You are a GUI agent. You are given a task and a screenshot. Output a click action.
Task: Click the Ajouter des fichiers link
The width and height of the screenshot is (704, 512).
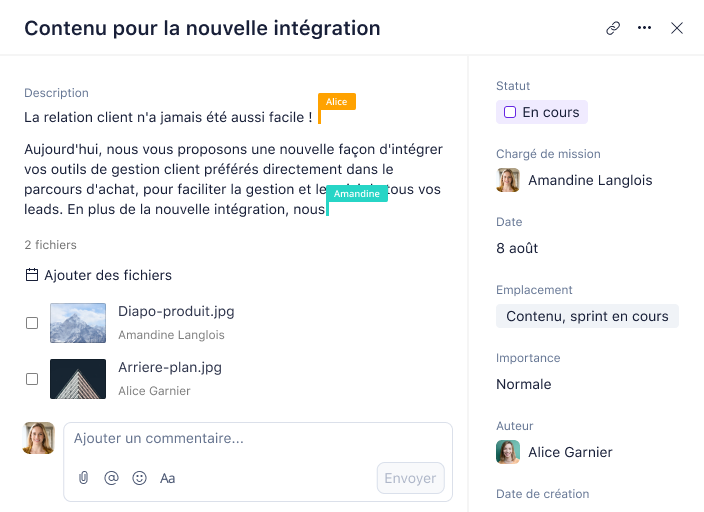tap(108, 275)
